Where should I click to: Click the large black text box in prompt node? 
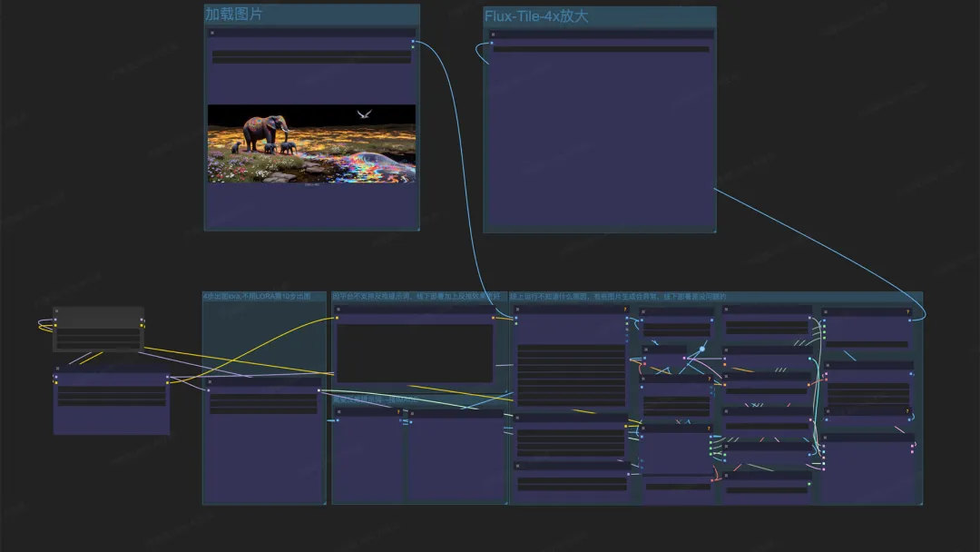coord(415,352)
